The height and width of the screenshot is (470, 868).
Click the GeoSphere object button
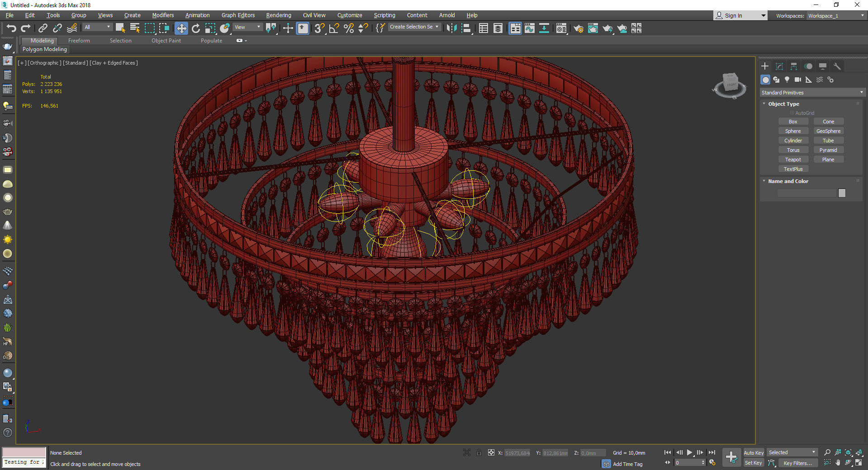coord(828,131)
